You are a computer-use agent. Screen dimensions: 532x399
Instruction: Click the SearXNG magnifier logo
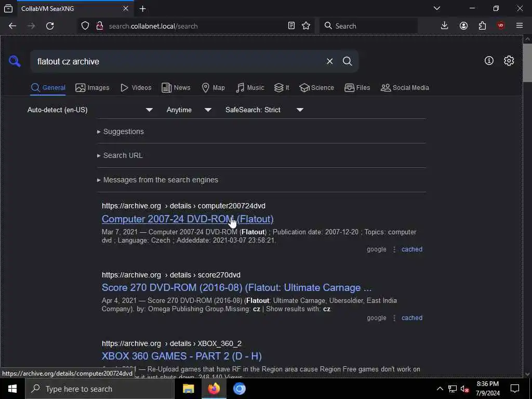[15, 61]
